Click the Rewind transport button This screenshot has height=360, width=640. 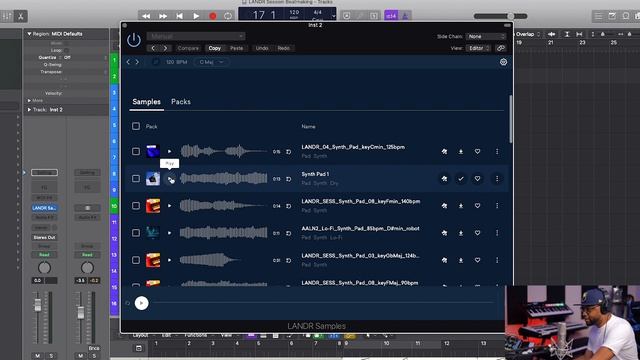(x=146, y=16)
